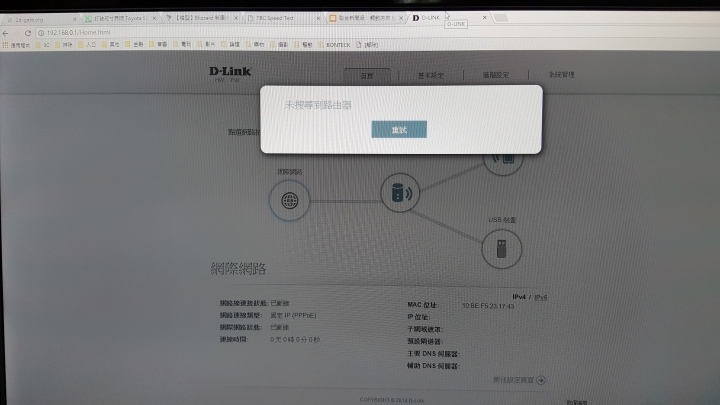Close the D-LINK browser tab
Screen dimensions: 720x405
click(484, 17)
